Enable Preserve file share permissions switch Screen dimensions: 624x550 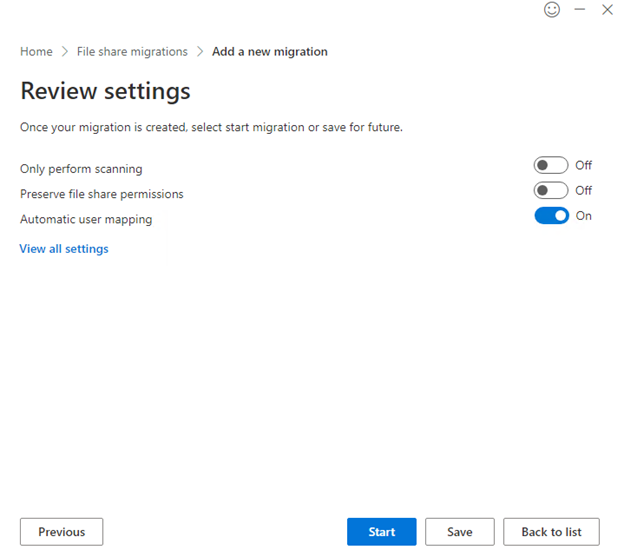pos(551,191)
